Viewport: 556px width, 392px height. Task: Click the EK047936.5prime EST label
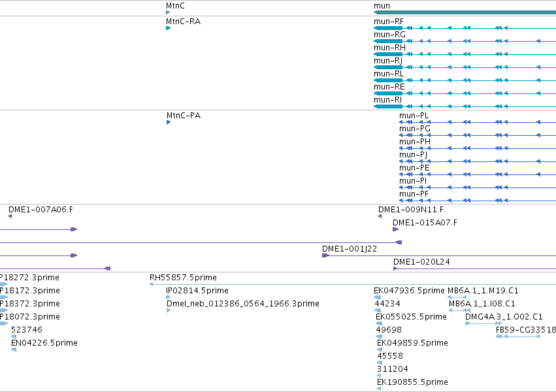409,291
